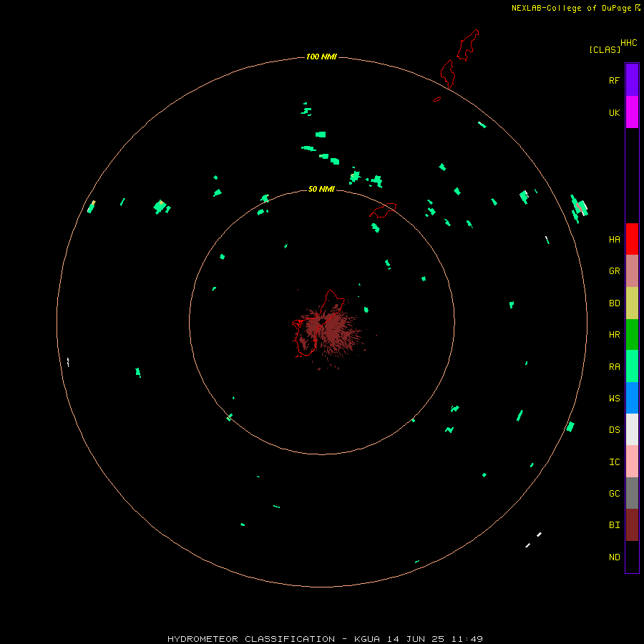Click the BI brown legend swatch

[x=632, y=525]
